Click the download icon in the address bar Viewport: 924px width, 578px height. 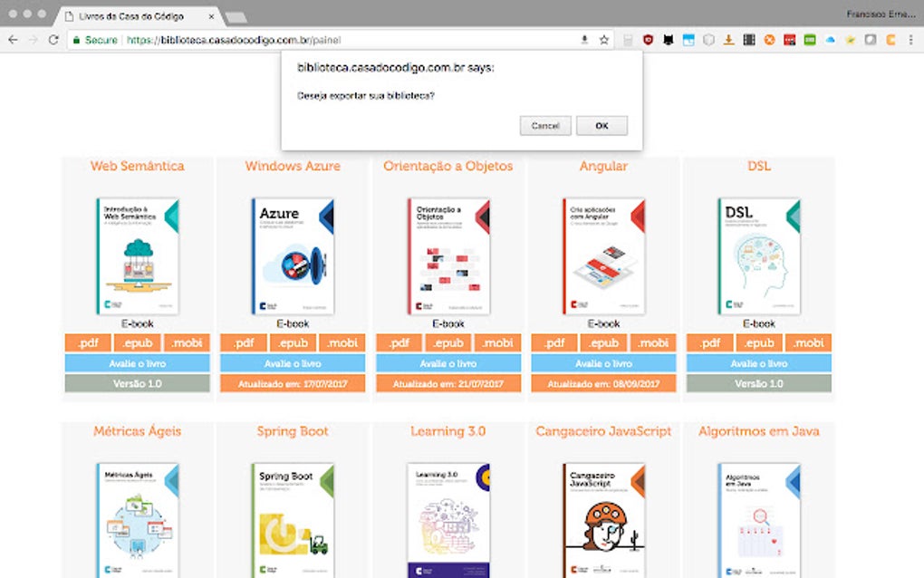point(585,40)
